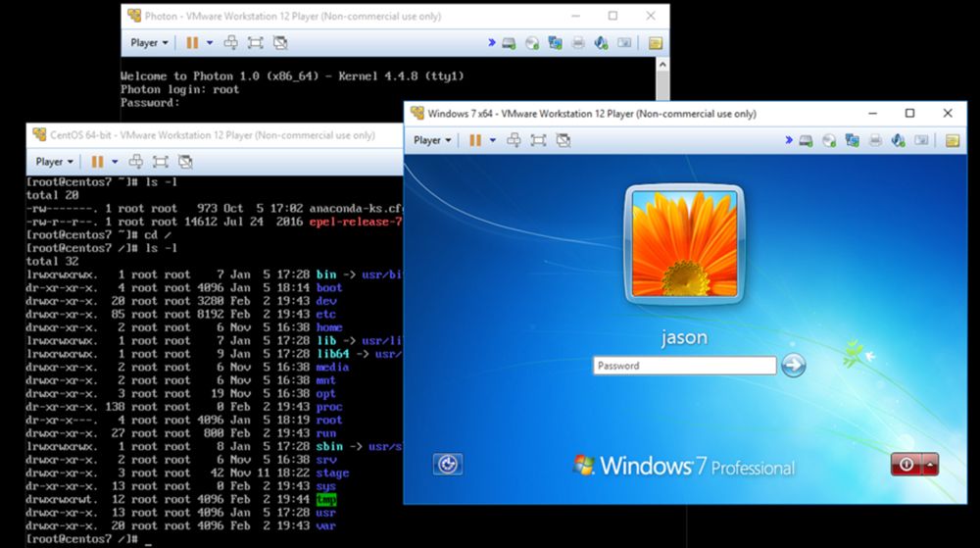Click 'media' directory entry in CentOS terminal
This screenshot has width=980, height=548.
(x=332, y=368)
